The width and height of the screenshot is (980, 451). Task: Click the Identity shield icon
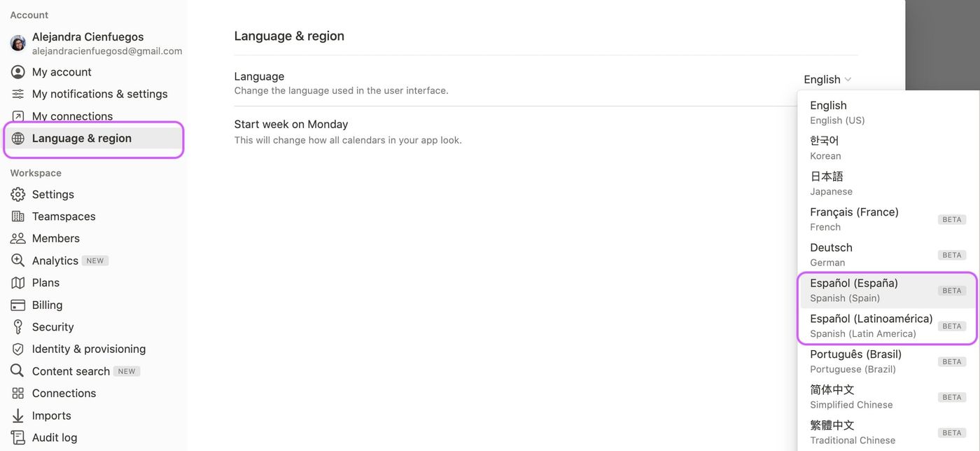pyautogui.click(x=18, y=349)
